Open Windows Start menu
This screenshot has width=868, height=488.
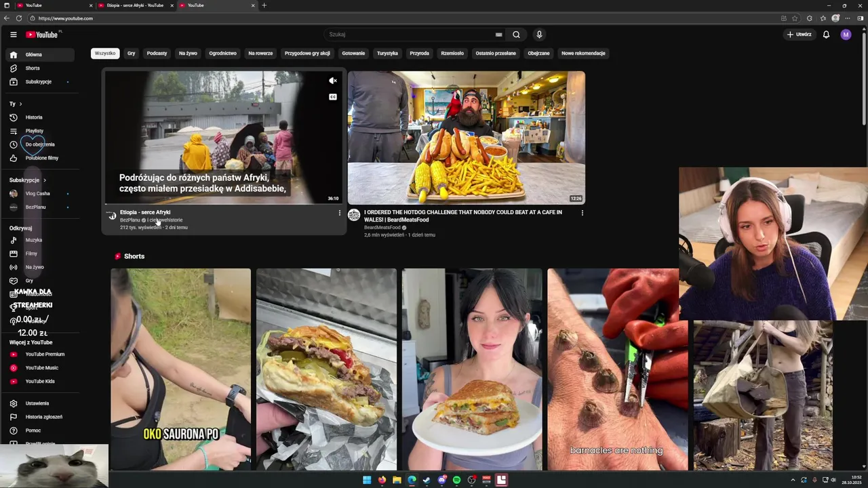367,480
